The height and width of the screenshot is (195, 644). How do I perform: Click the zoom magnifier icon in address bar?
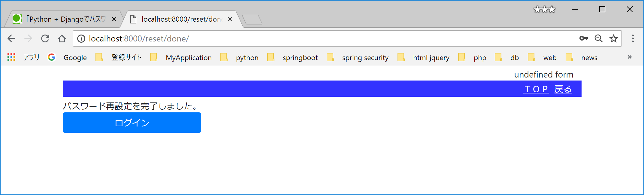[x=599, y=38]
